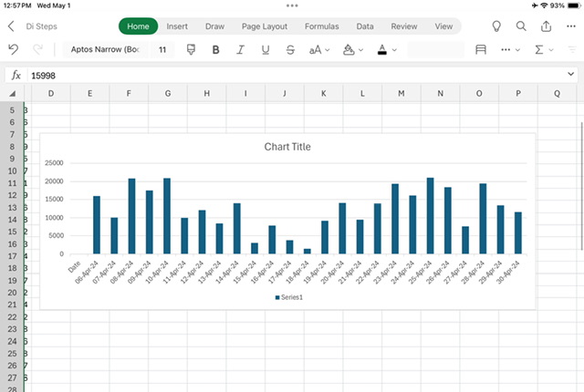
Task: Toggle bold formatting
Action: point(216,49)
